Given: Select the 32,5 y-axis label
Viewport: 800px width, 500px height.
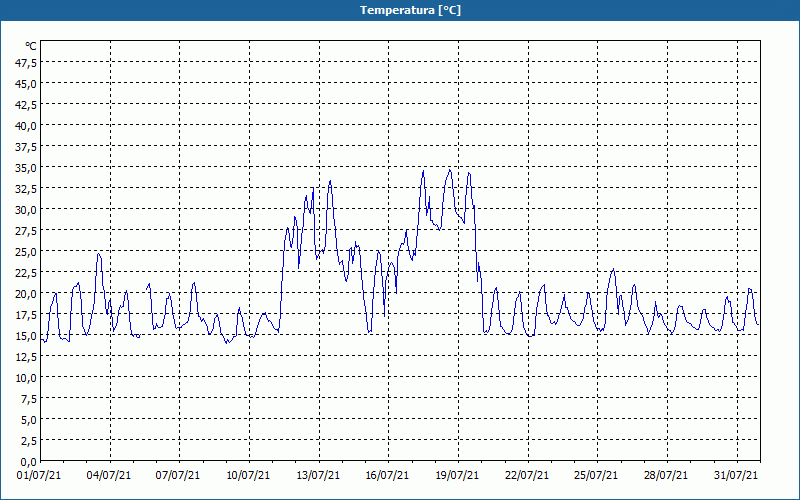Looking at the screenshot, I should (27, 189).
